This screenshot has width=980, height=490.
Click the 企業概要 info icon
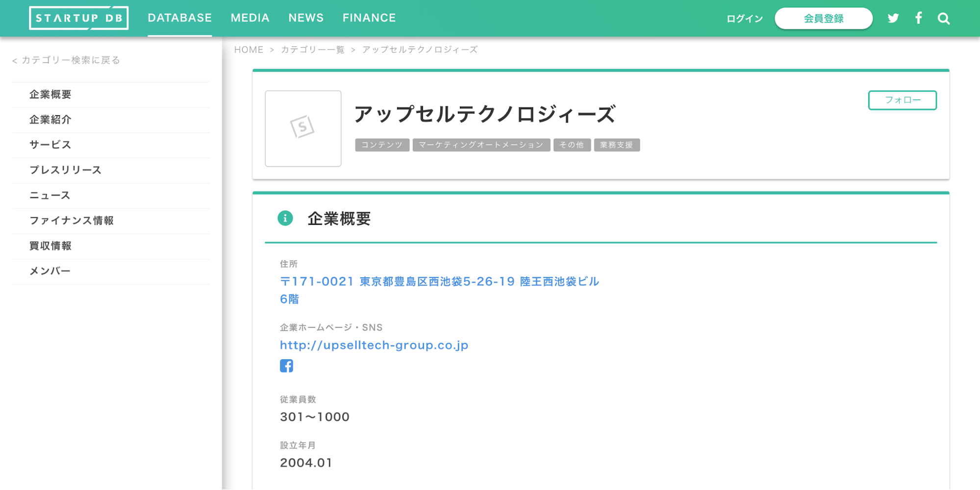coord(285,218)
